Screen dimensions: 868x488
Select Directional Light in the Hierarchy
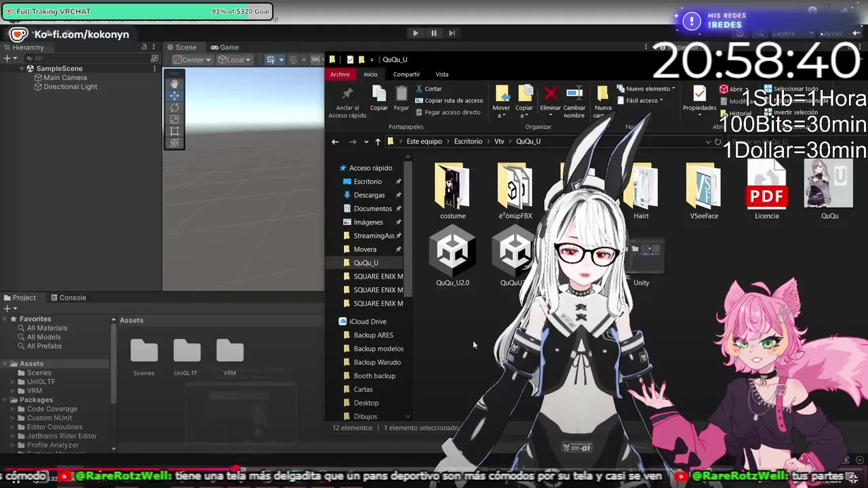click(x=70, y=87)
